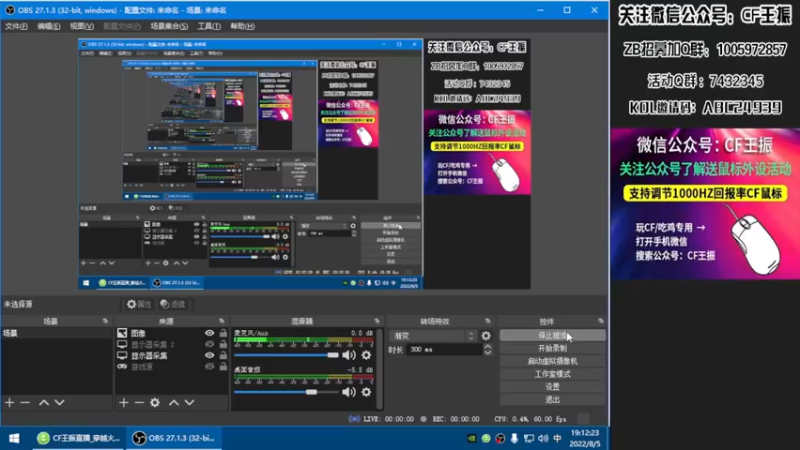This screenshot has height=450, width=800.
Task: Click the 设置 button in controls
Action: (552, 386)
